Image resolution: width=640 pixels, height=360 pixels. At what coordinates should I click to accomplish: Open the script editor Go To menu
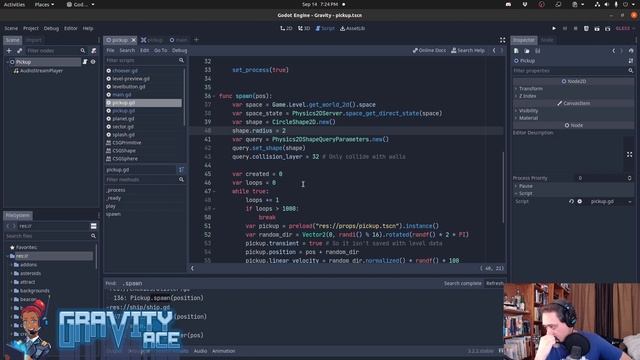pyautogui.click(x=160, y=51)
